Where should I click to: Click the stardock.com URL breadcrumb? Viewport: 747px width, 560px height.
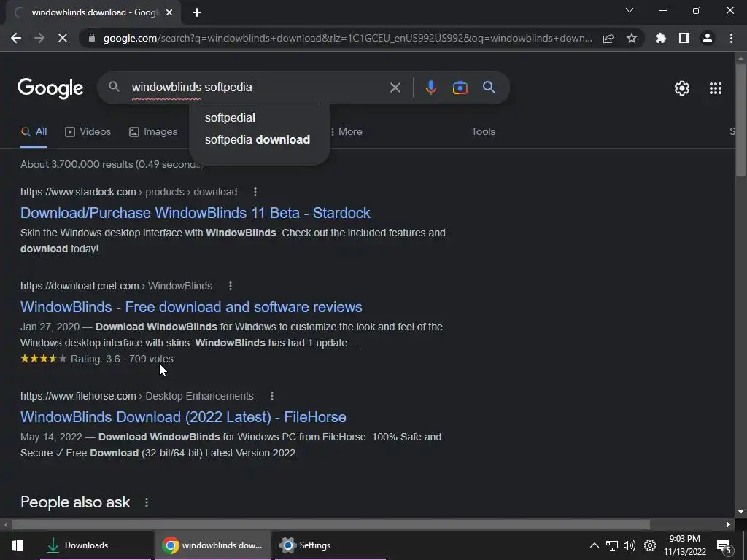tap(128, 192)
